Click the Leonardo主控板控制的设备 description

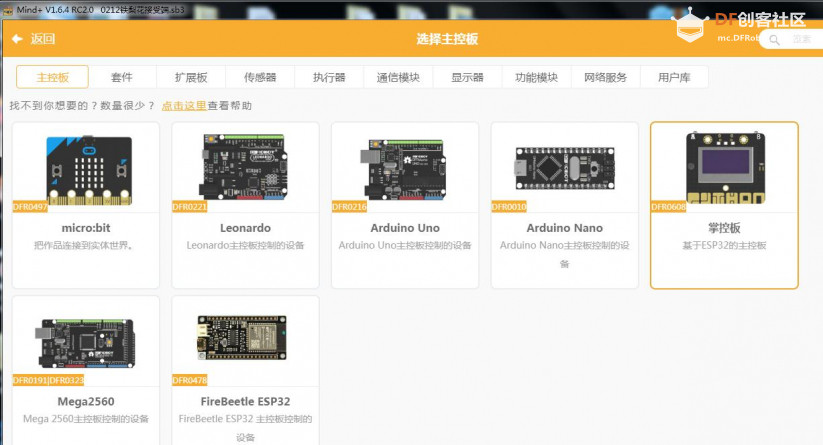(245, 245)
